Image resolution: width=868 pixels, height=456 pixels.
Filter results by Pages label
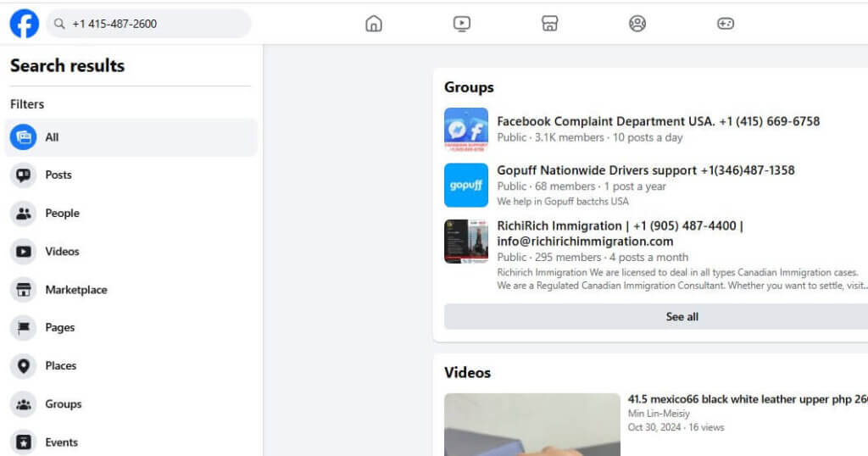(x=60, y=328)
